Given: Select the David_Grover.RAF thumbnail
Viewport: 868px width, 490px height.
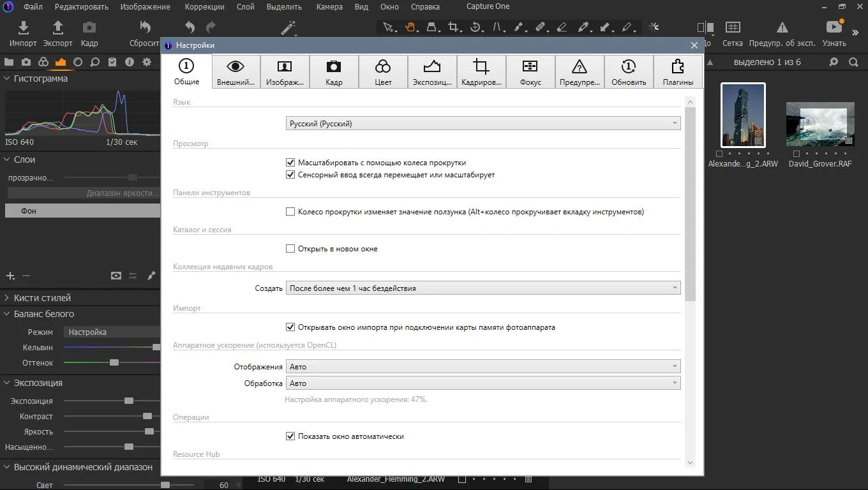Looking at the screenshot, I should click(820, 124).
